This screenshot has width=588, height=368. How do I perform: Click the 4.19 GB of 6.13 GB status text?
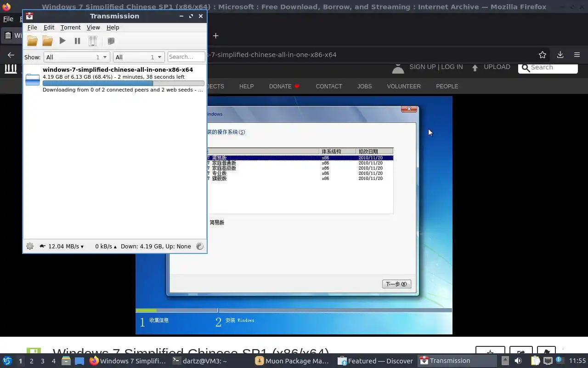[113, 77]
